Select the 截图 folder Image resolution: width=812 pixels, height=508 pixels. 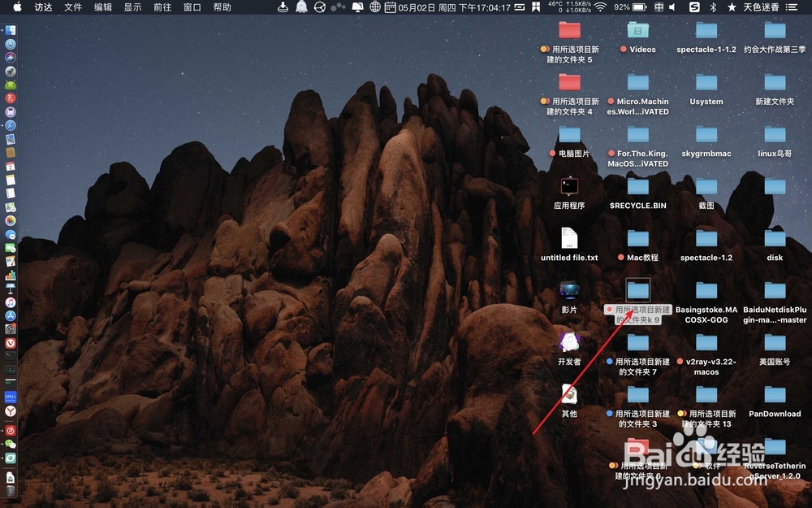pyautogui.click(x=706, y=193)
